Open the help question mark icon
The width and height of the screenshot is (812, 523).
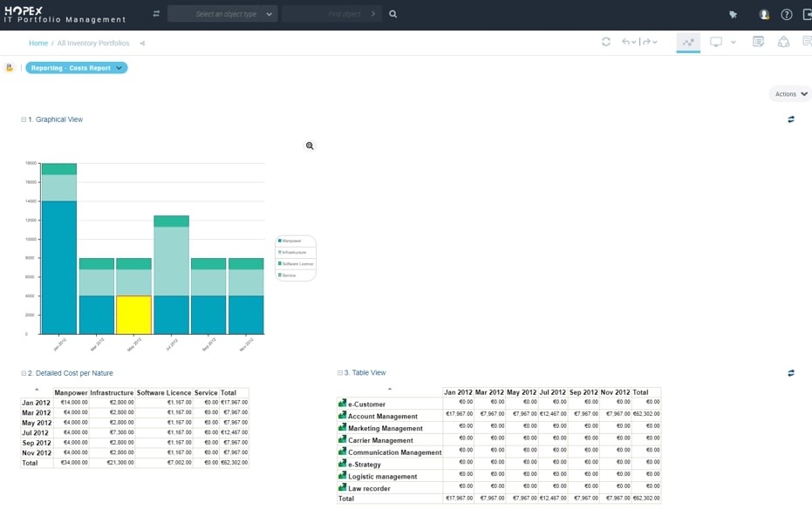tap(786, 14)
